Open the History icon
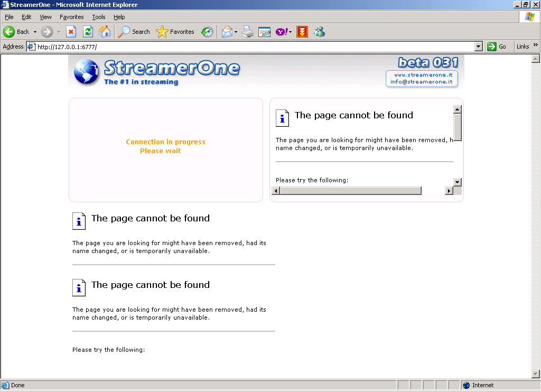The width and height of the screenshot is (541, 392). pos(207,32)
